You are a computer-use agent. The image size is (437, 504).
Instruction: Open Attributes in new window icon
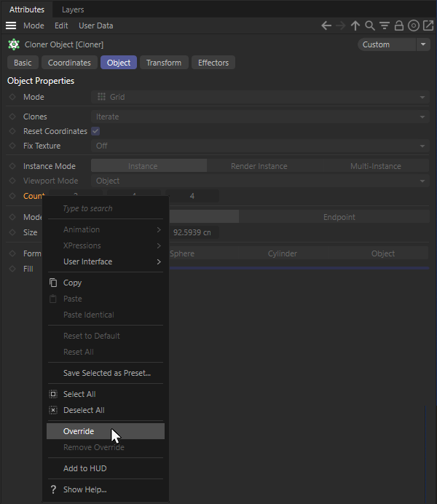(428, 25)
